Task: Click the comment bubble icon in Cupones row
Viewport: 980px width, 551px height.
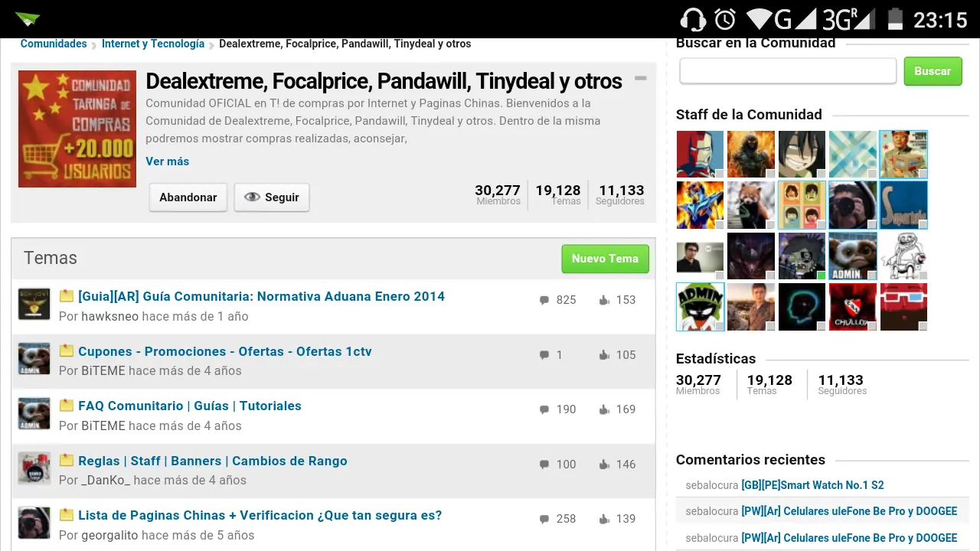Action: click(x=544, y=355)
